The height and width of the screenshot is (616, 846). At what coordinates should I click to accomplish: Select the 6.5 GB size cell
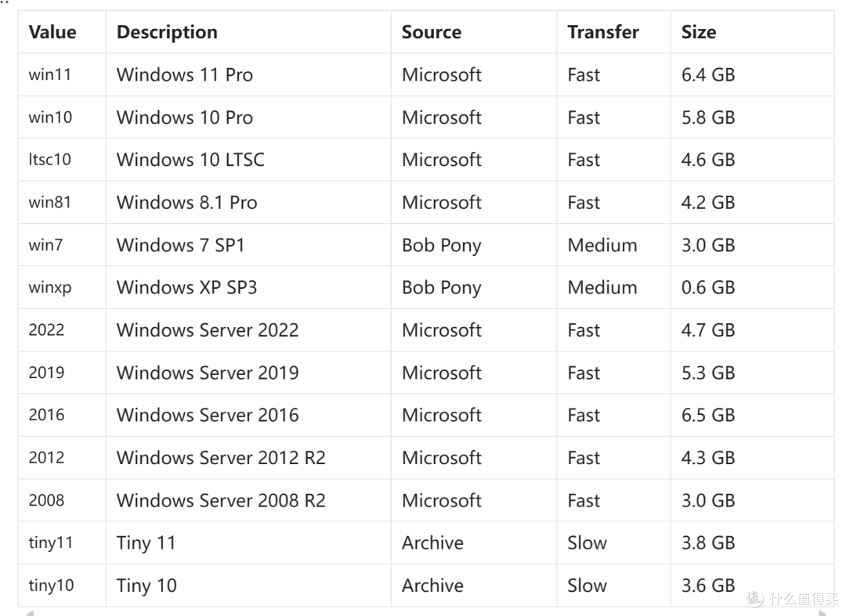click(x=707, y=415)
